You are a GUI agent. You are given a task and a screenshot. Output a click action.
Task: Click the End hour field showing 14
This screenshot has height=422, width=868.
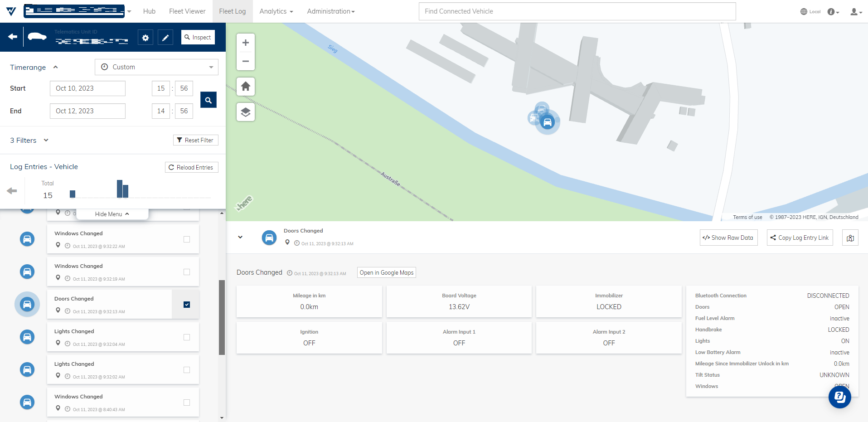point(161,111)
